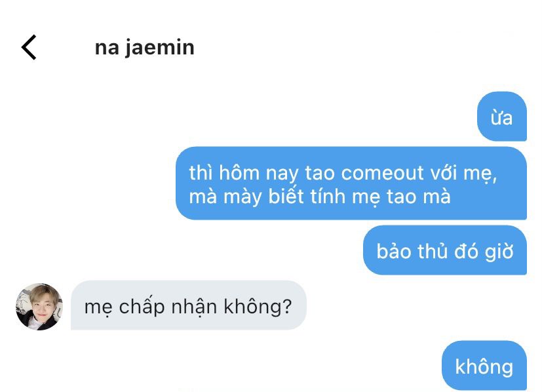542x392 pixels.
Task: Click the word 'jaemin' in the header
Action: point(160,48)
